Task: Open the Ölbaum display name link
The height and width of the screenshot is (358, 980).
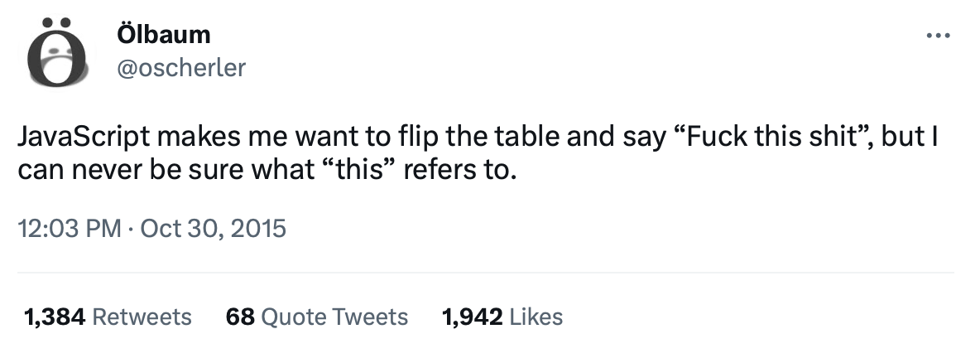Action: coord(164,35)
